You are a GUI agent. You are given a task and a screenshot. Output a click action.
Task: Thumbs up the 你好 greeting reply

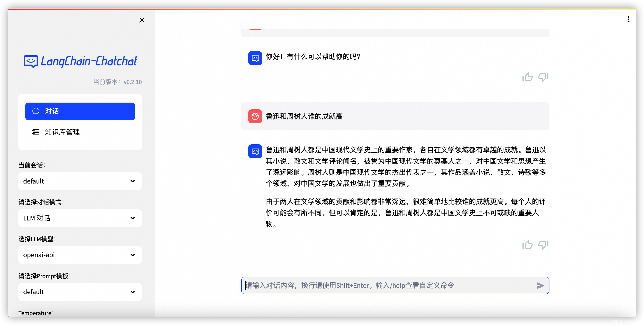527,77
